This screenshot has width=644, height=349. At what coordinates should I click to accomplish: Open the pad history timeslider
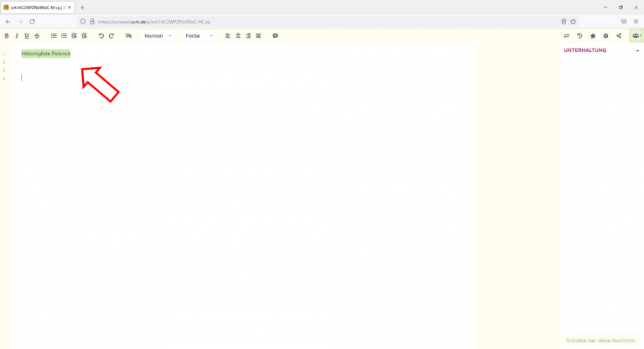pyautogui.click(x=579, y=36)
